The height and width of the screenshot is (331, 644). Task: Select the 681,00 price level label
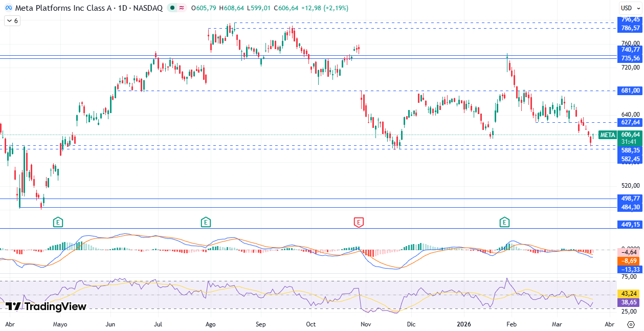(x=630, y=91)
